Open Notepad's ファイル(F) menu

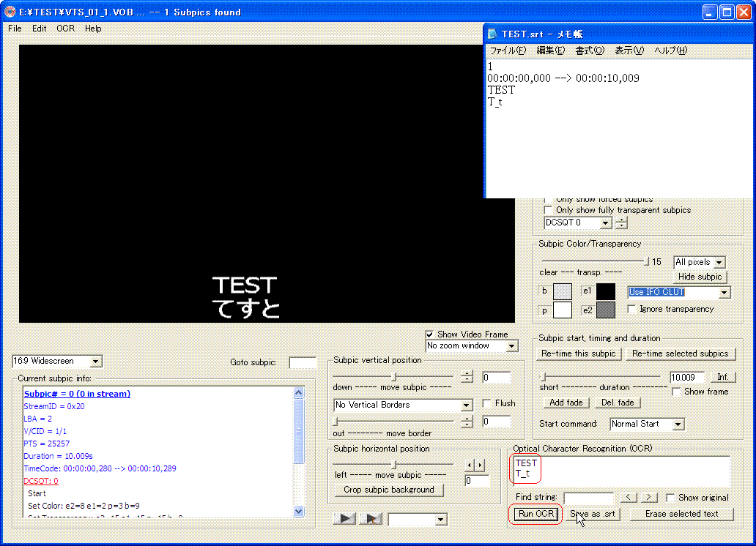(508, 50)
